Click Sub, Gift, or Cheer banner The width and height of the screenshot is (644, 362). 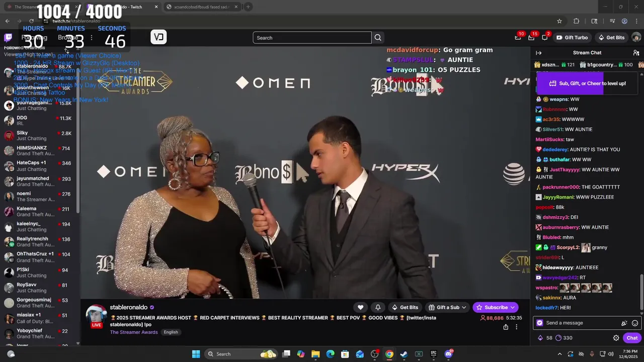(x=588, y=83)
